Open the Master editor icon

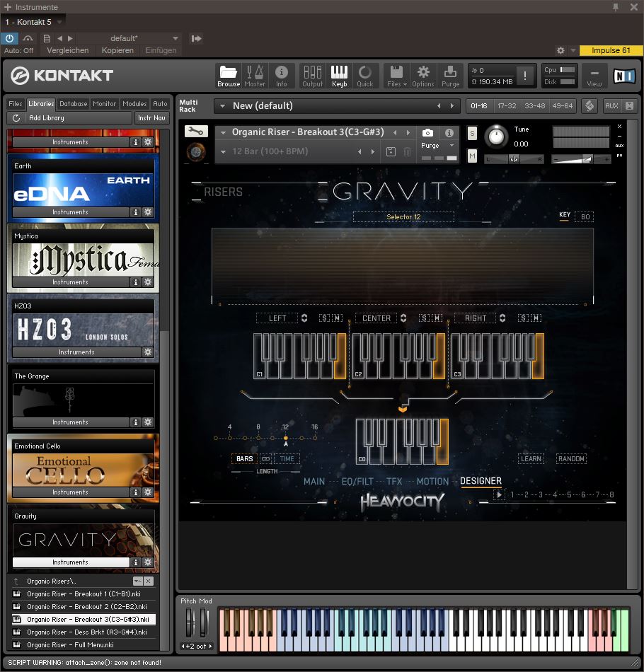255,76
